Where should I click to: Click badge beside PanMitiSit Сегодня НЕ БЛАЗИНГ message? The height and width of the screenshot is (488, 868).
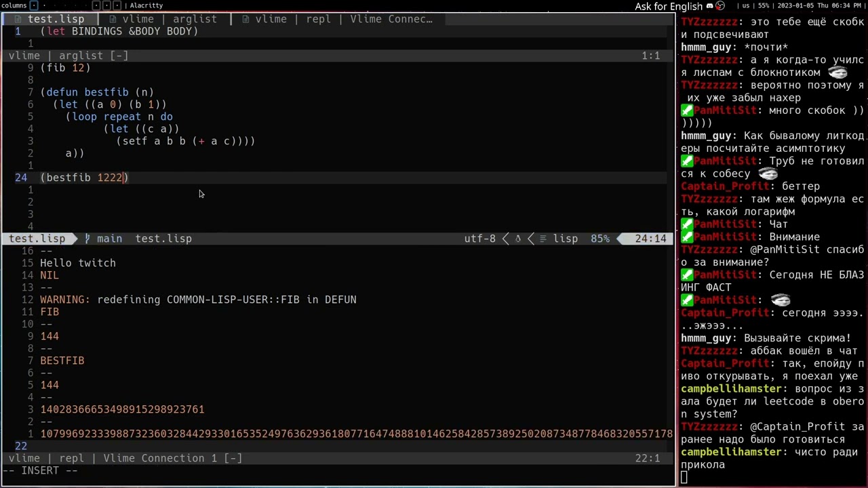tap(687, 275)
